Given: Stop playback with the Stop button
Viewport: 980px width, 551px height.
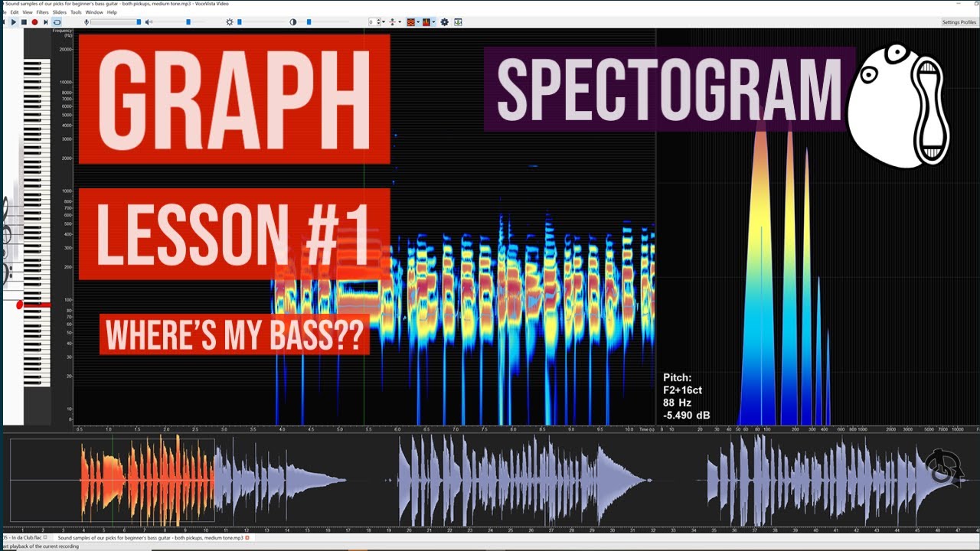Looking at the screenshot, I should [24, 22].
